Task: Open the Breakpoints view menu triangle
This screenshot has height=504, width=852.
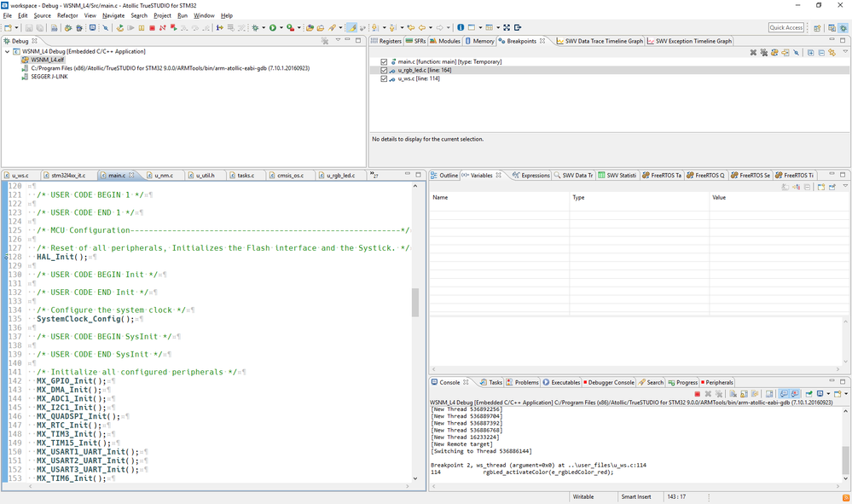Action: click(x=845, y=52)
